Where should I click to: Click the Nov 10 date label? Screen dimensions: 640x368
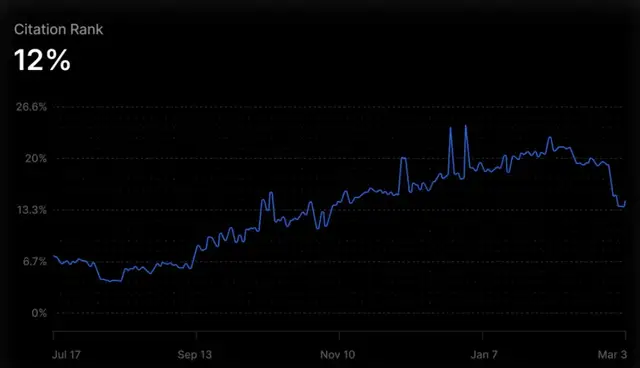click(338, 355)
